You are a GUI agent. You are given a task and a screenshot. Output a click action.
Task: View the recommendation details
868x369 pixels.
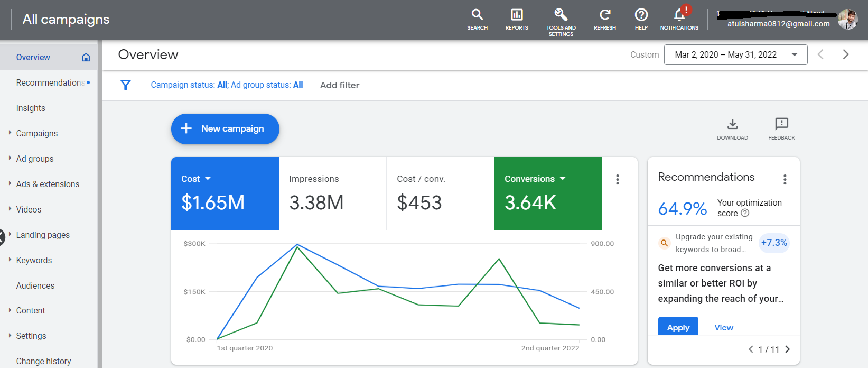[724, 328]
